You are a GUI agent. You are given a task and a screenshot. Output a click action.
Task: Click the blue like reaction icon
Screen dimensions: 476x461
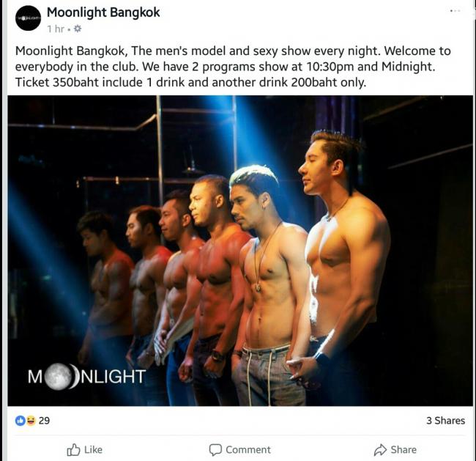pos(21,421)
